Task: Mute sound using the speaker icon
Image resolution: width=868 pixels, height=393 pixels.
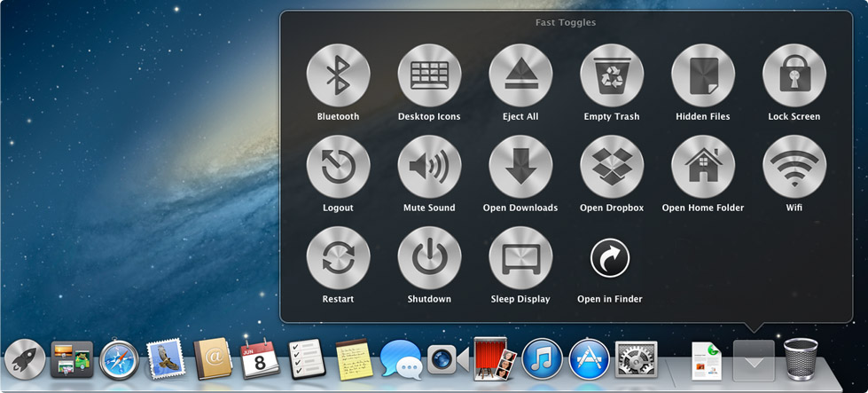Action: click(x=429, y=167)
